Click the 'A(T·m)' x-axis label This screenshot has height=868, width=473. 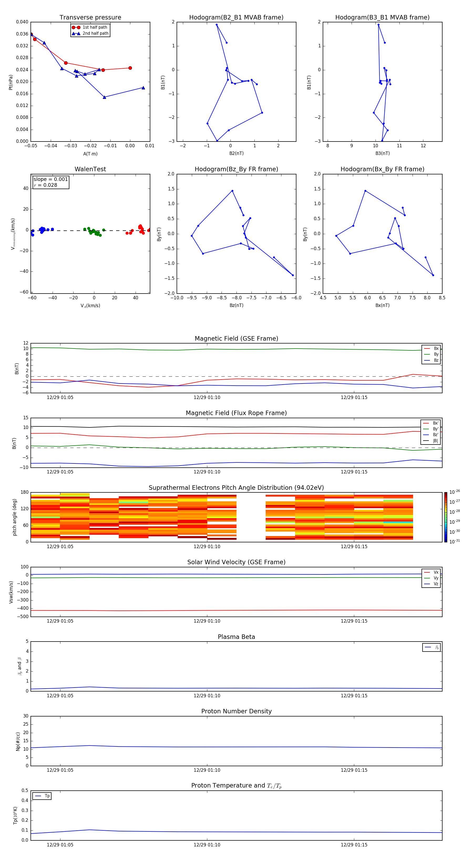(90, 154)
